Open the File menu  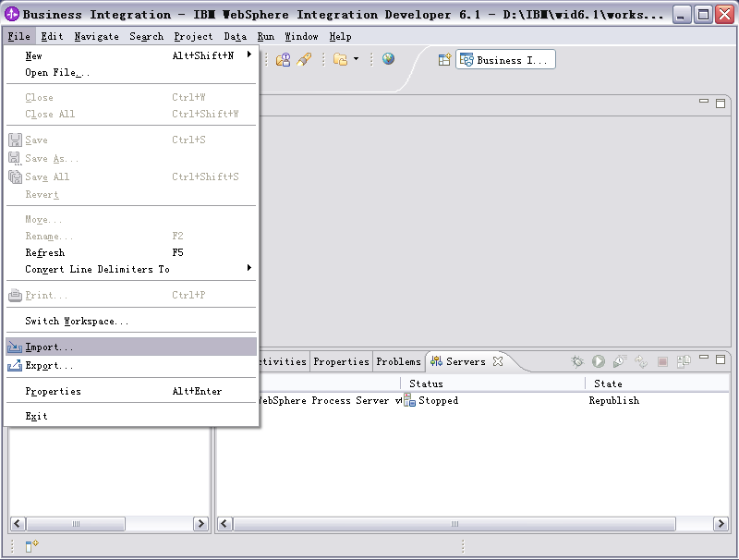coord(18,36)
